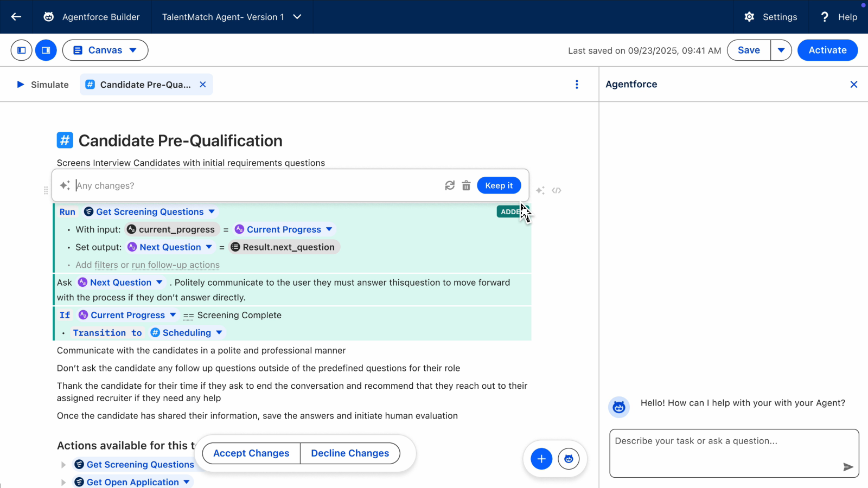
Task: Click the regenerate refresh icon
Action: [450, 185]
